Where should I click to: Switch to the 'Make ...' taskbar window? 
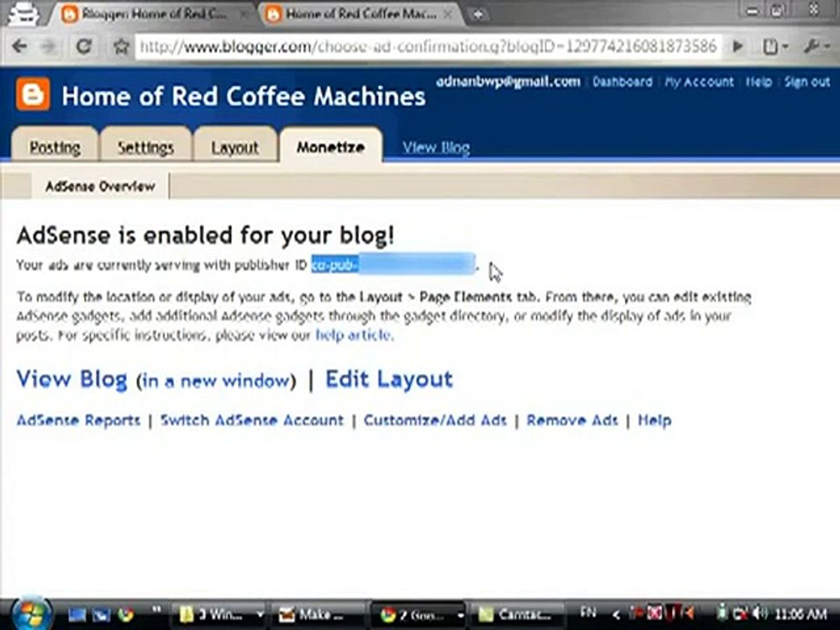(318, 614)
